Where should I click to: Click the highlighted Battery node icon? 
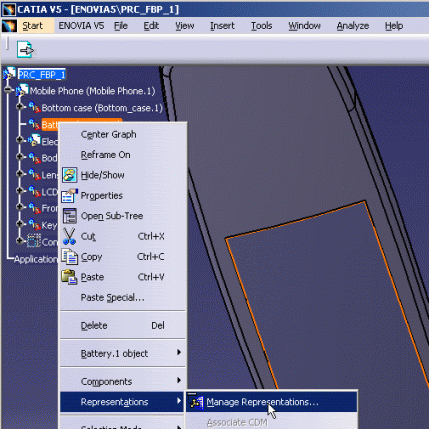34,124
